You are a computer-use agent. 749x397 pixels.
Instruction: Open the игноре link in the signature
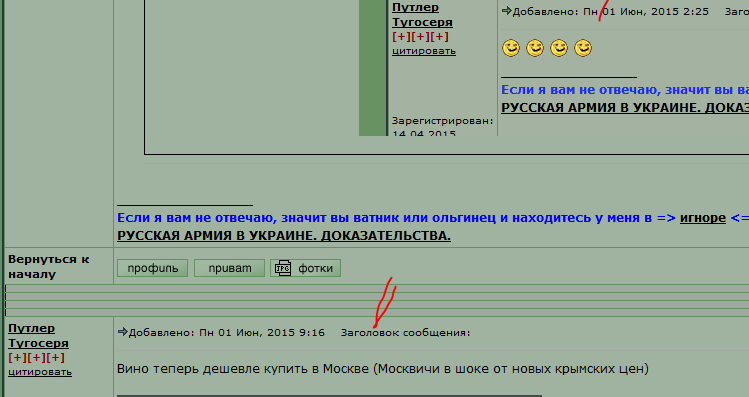[703, 218]
